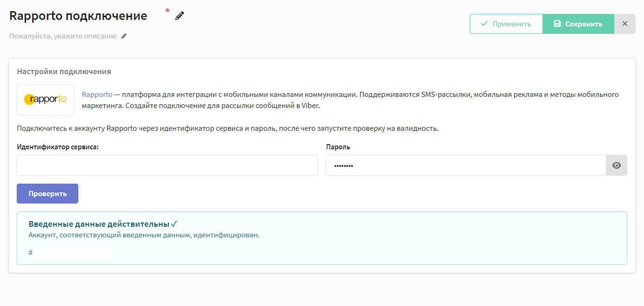Open the Rapporto link in description

pyautogui.click(x=97, y=95)
